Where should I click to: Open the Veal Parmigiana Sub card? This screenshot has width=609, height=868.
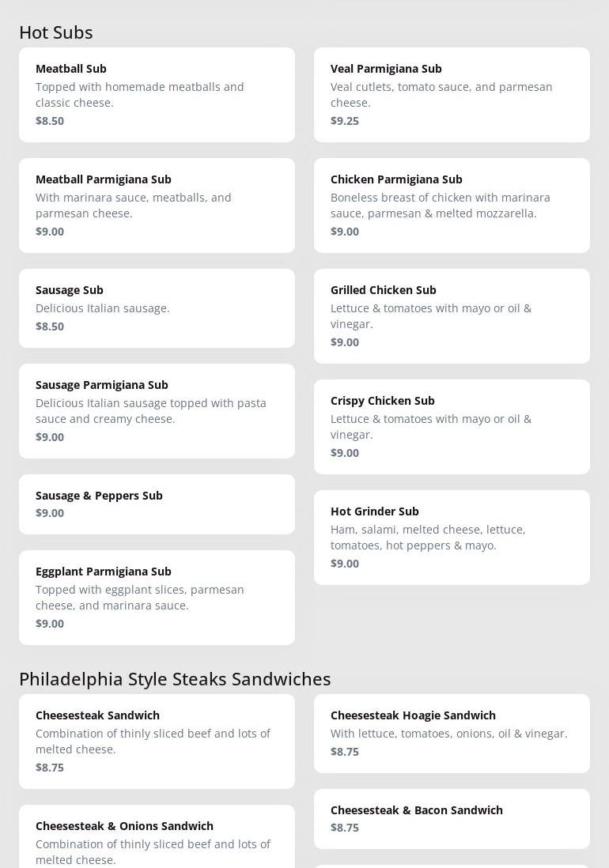452,95
